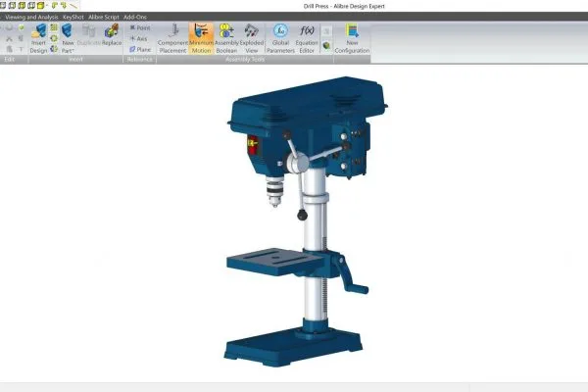Select the drill press table in the model

point(273,262)
